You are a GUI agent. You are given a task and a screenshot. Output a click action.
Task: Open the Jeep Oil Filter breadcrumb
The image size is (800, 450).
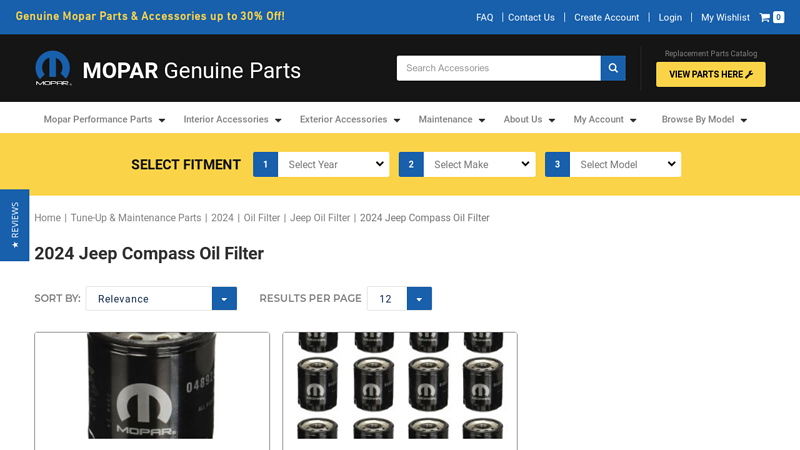coord(320,218)
